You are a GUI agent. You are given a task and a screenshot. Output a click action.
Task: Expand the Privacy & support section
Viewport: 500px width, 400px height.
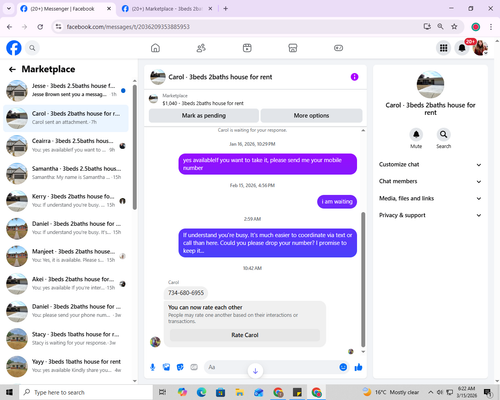(430, 215)
